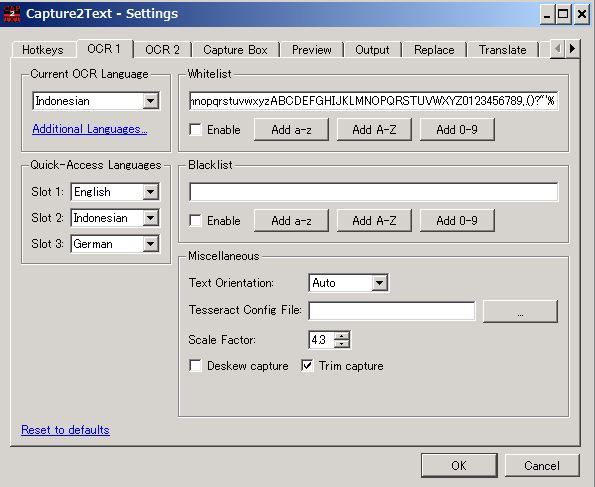This screenshot has height=487, width=595.
Task: Click the Tesseract Config File field
Action: (x=392, y=311)
